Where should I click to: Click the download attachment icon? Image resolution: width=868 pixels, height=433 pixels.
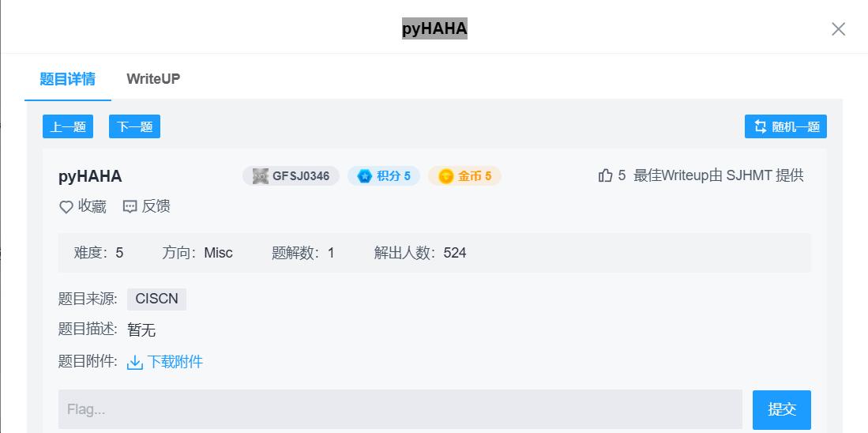click(135, 362)
